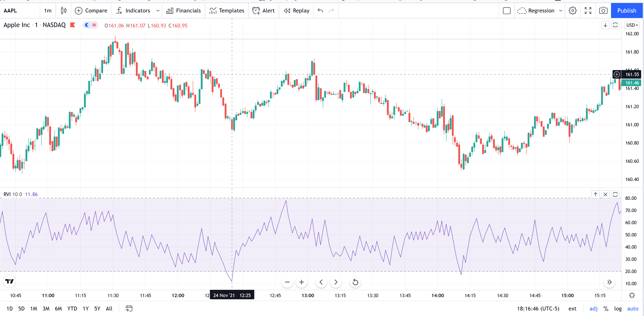Undo the last chart action
The image size is (644, 316).
(x=320, y=11)
